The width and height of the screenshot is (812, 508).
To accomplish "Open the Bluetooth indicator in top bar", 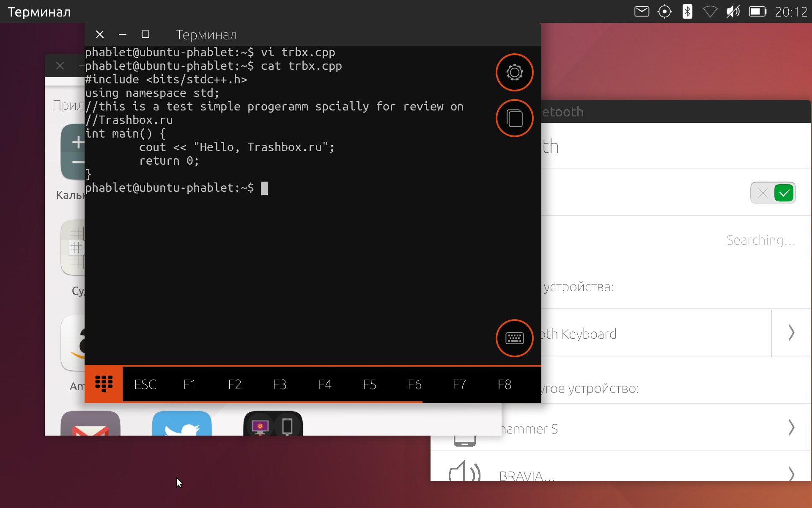I will point(687,11).
